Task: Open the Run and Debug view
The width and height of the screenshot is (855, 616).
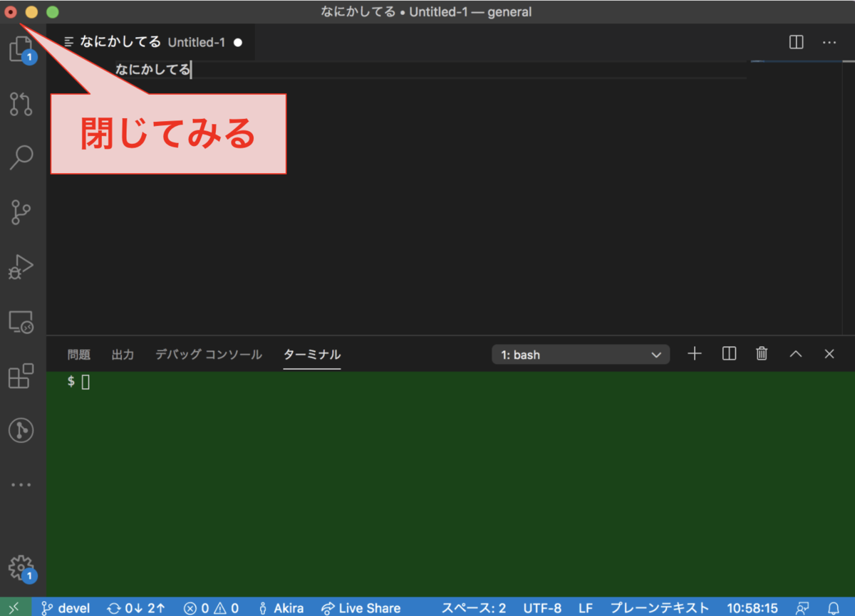Action: 21,267
